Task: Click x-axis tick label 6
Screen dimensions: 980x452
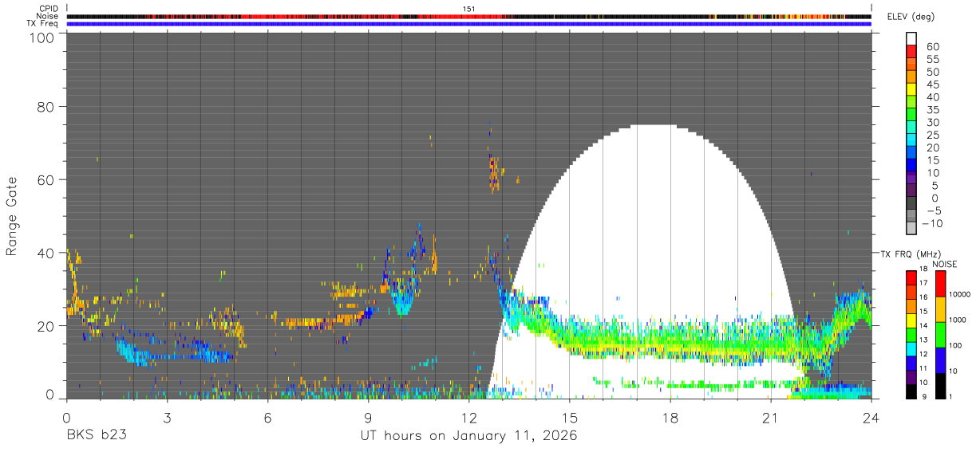Action: tap(267, 417)
